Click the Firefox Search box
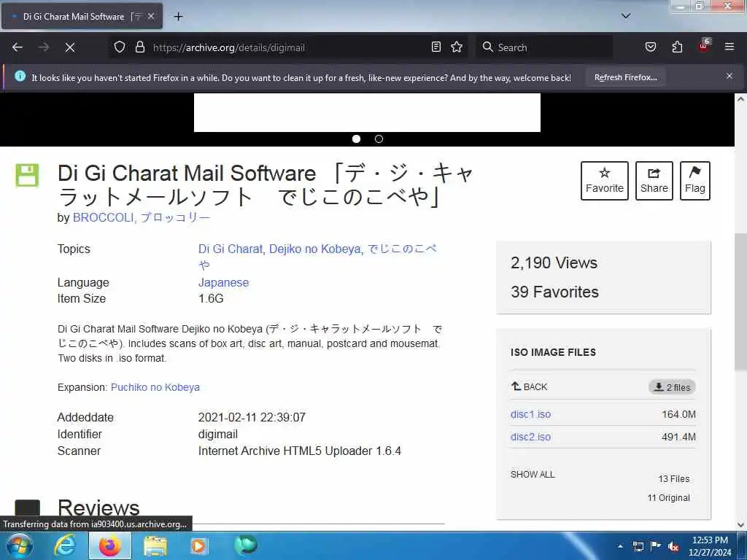This screenshot has height=560, width=747. 544,47
